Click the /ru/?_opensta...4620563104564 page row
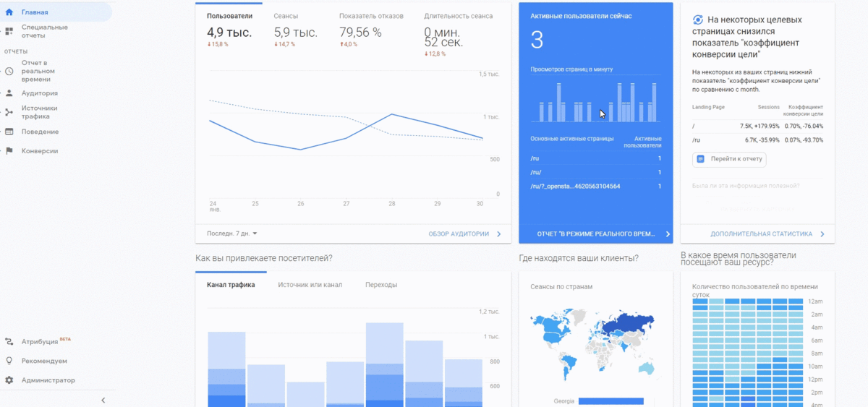This screenshot has width=868, height=407. pos(595,186)
